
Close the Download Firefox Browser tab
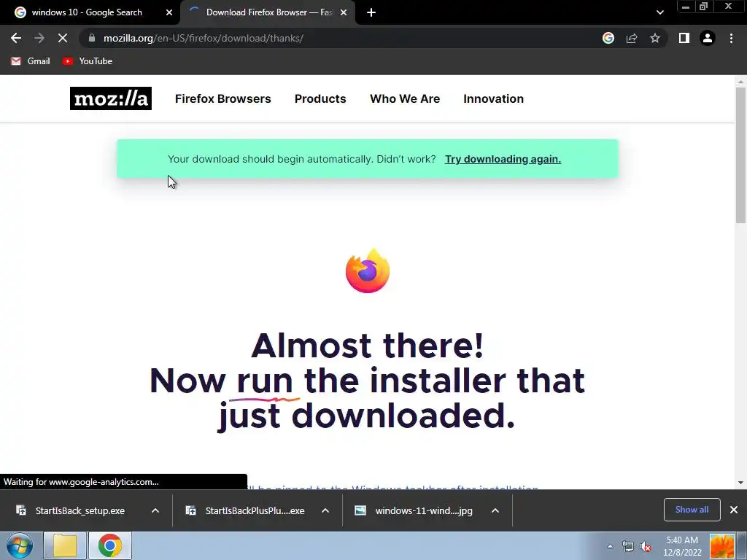pos(344,12)
